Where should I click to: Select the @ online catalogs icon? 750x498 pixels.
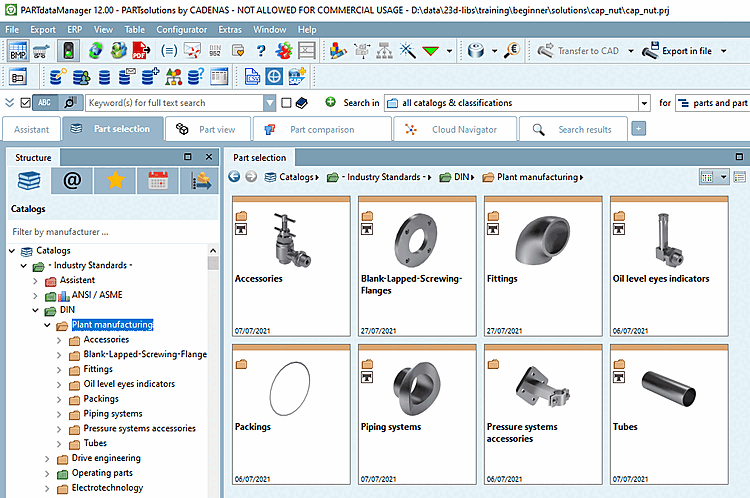point(71,180)
